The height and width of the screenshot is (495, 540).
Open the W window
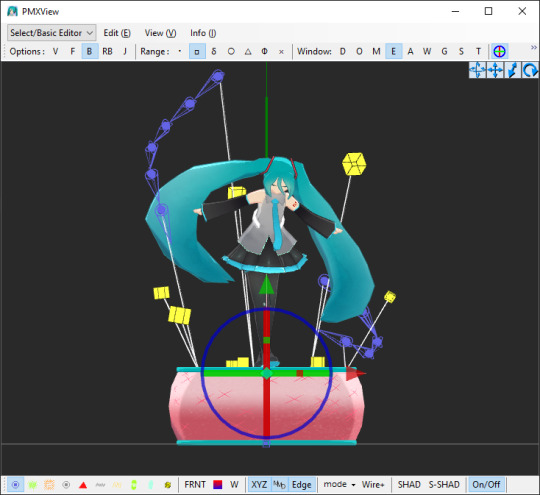pyautogui.click(x=427, y=52)
